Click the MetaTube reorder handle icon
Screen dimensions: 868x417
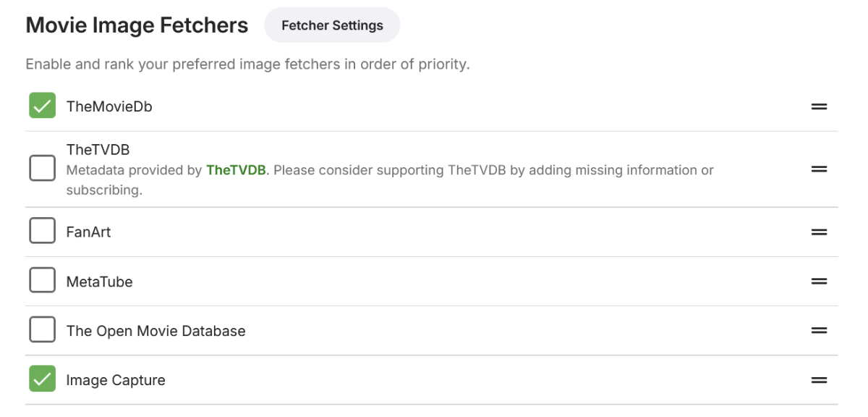(x=819, y=282)
